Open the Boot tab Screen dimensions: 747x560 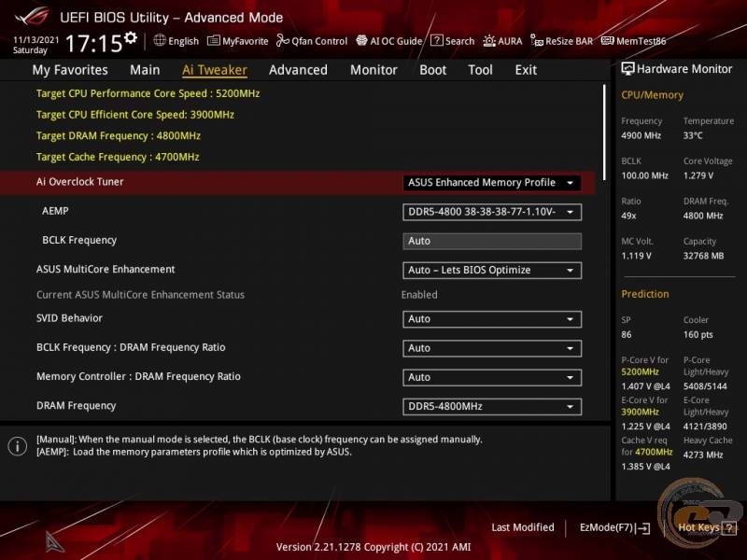(432, 70)
